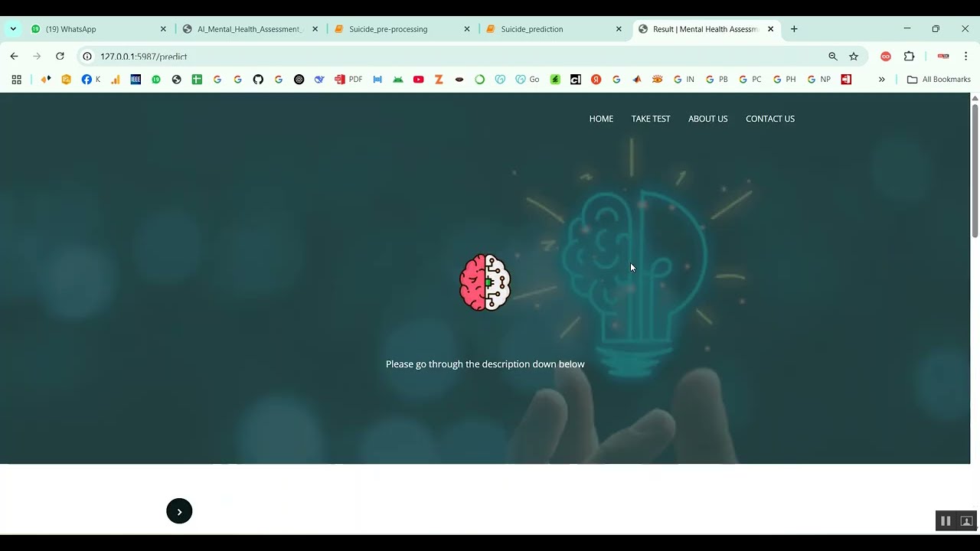Open the YouTube bookmark icon
Viewport: 980px width, 551px height.
418,80
